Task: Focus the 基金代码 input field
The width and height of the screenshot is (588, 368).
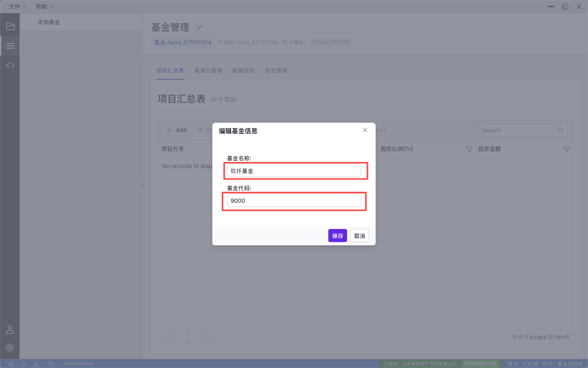Action: (294, 201)
